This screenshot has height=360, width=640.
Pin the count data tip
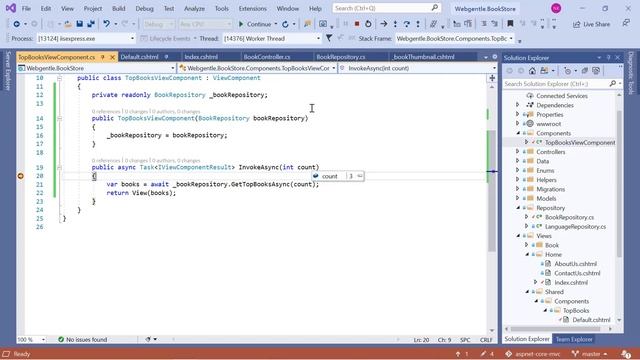pyautogui.click(x=360, y=176)
